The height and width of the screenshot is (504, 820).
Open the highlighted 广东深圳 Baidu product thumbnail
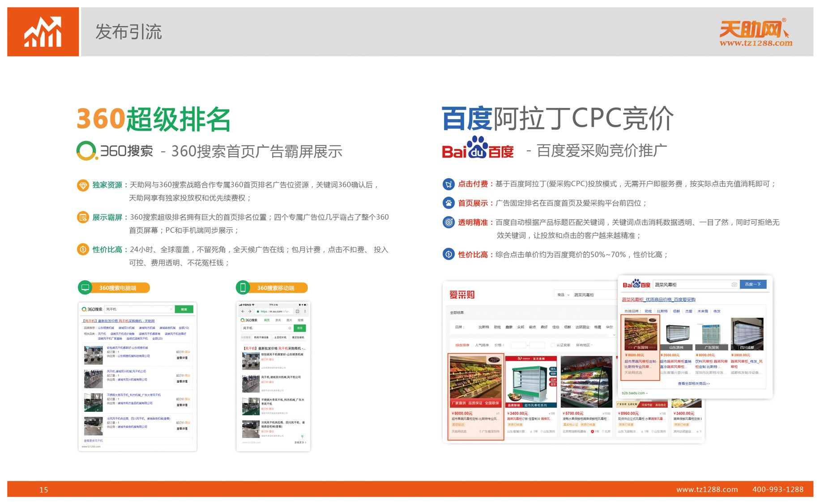tap(641, 334)
